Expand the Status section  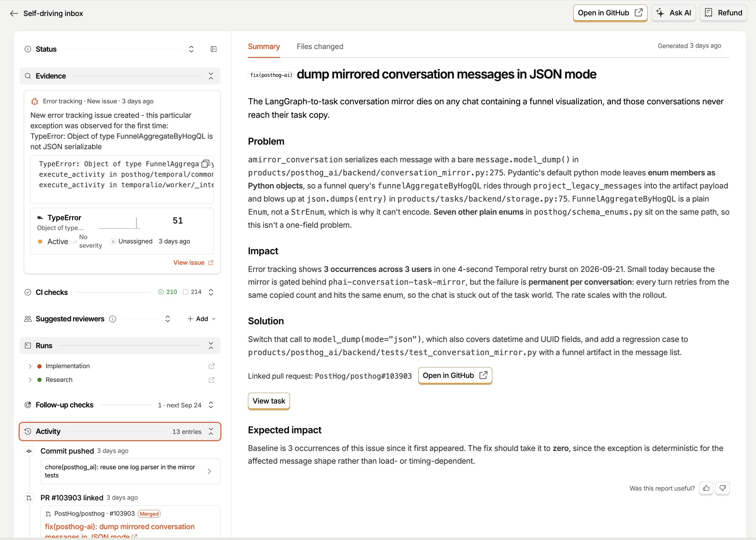click(x=191, y=49)
